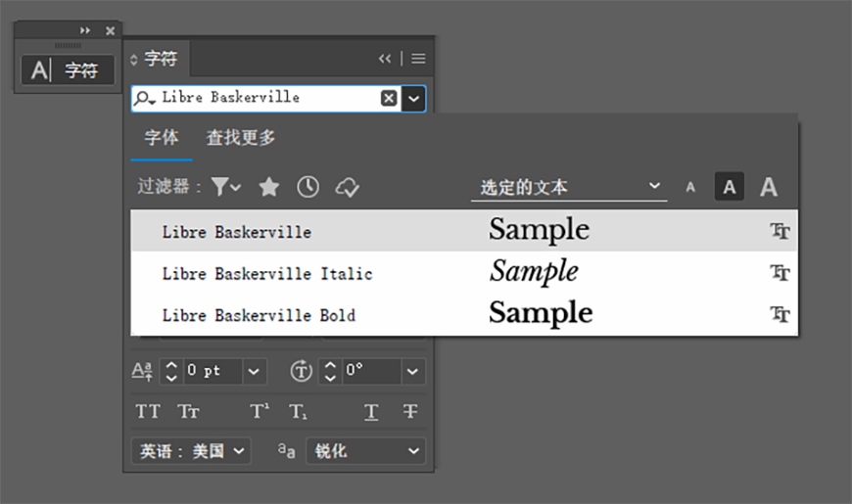The height and width of the screenshot is (504, 852).
Task: Click the 0 pt baseline shift field
Action: click(213, 372)
